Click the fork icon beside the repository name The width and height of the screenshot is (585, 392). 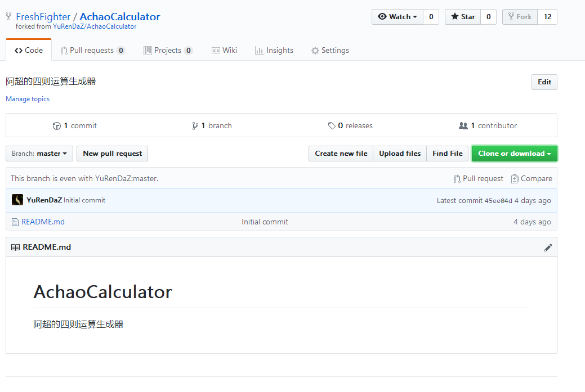(8, 16)
